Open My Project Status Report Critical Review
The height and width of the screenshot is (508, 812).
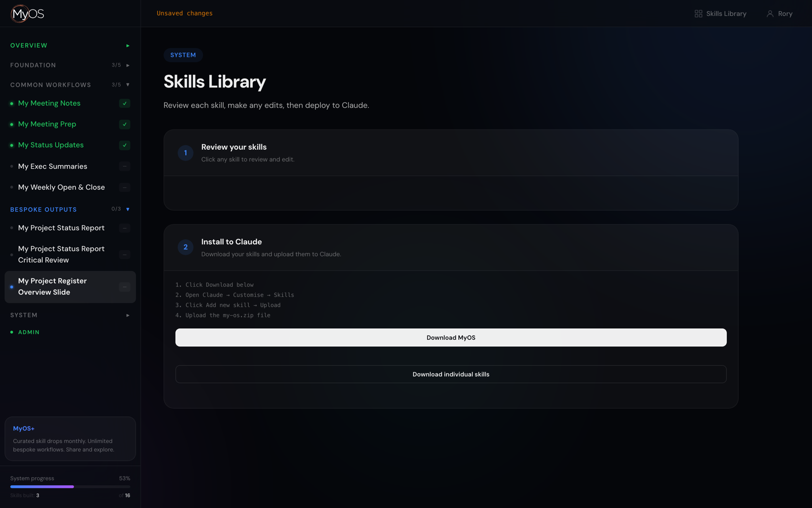[x=61, y=254]
